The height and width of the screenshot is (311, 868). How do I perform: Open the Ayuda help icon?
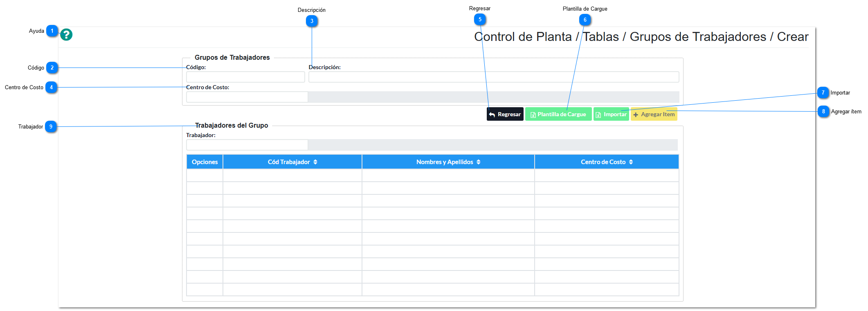pyautogui.click(x=66, y=35)
